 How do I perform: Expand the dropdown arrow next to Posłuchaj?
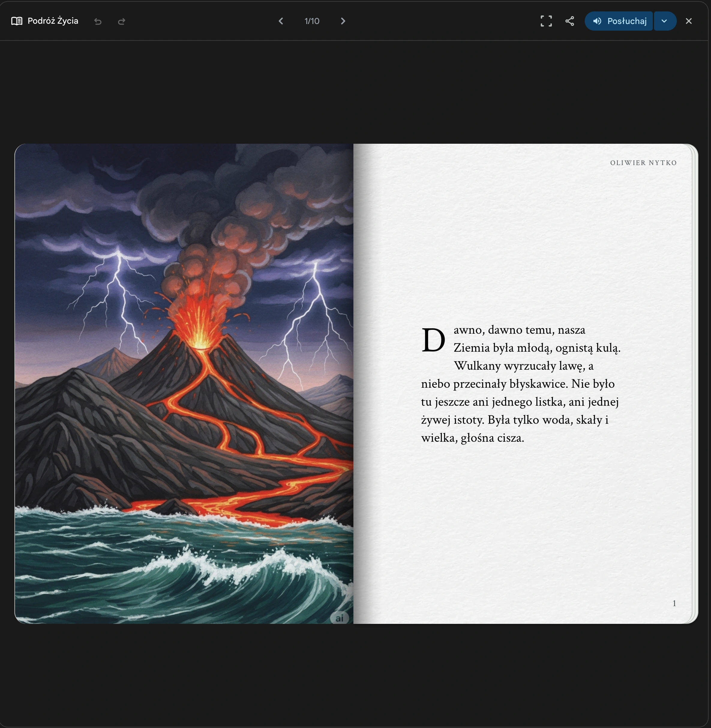point(665,21)
